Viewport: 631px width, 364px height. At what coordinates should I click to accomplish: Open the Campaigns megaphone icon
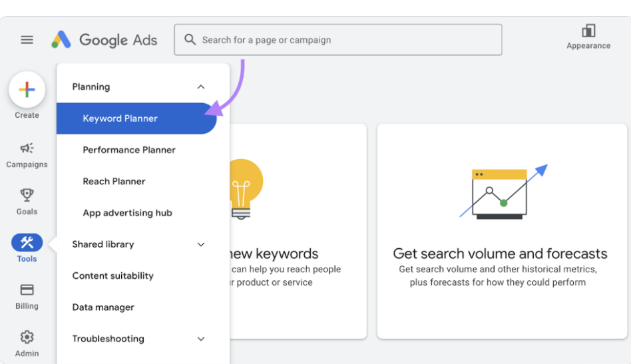[27, 148]
